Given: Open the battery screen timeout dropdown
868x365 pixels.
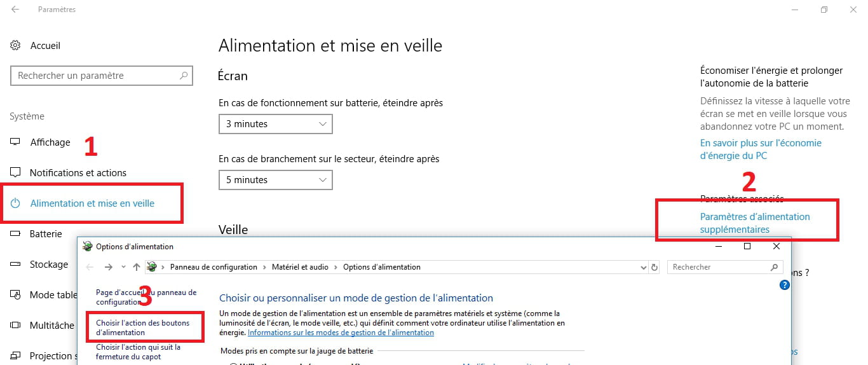Looking at the screenshot, I should pyautogui.click(x=275, y=124).
